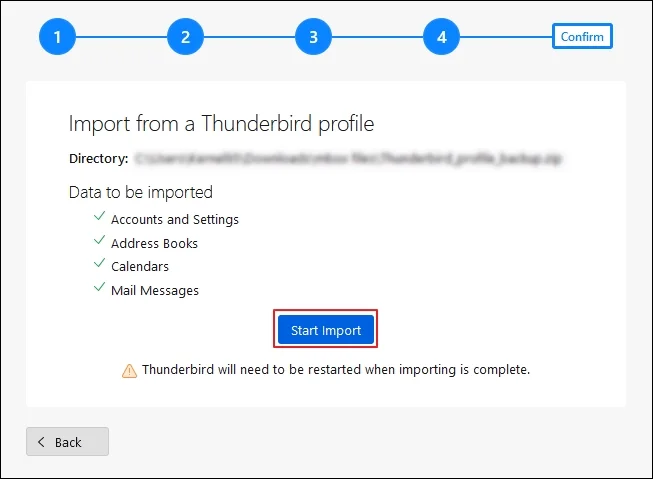Screen dimensions: 653x479
Task: Jump to wizard step 3
Action: pos(313,37)
